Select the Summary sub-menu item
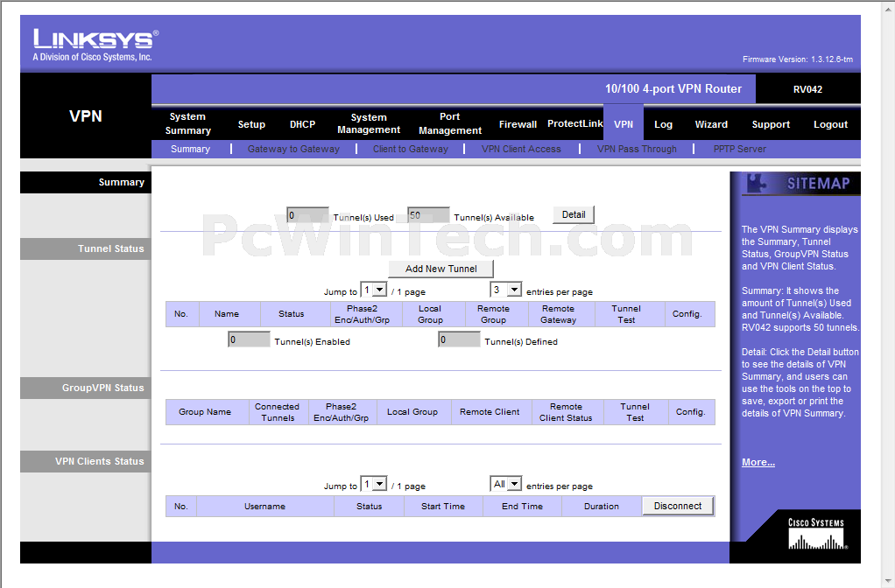This screenshot has width=895, height=588. [190, 149]
